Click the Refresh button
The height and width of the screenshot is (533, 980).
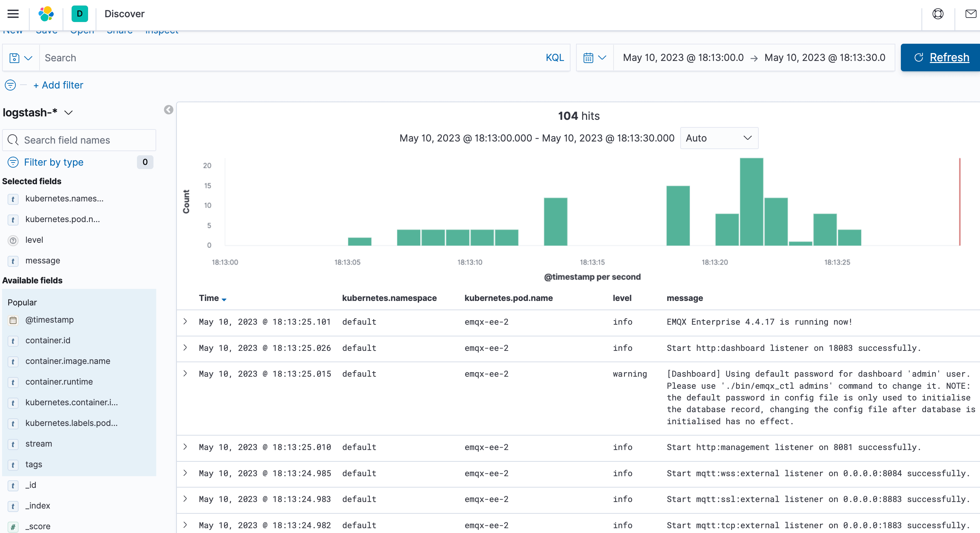click(941, 58)
